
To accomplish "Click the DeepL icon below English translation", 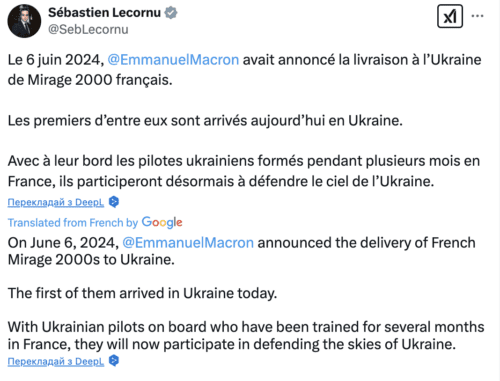I will tap(114, 361).
